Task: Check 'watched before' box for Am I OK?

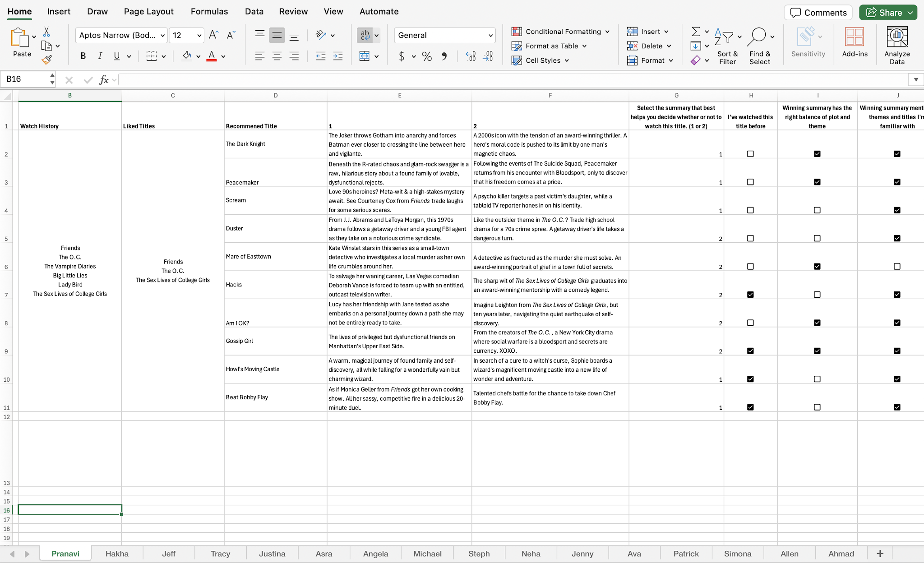Action: coord(750,323)
